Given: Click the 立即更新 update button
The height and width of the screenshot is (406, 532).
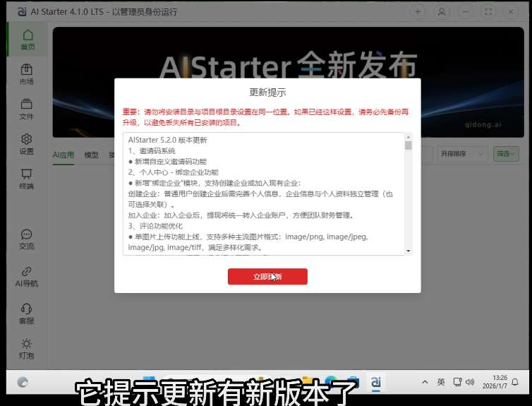Looking at the screenshot, I should [267, 276].
